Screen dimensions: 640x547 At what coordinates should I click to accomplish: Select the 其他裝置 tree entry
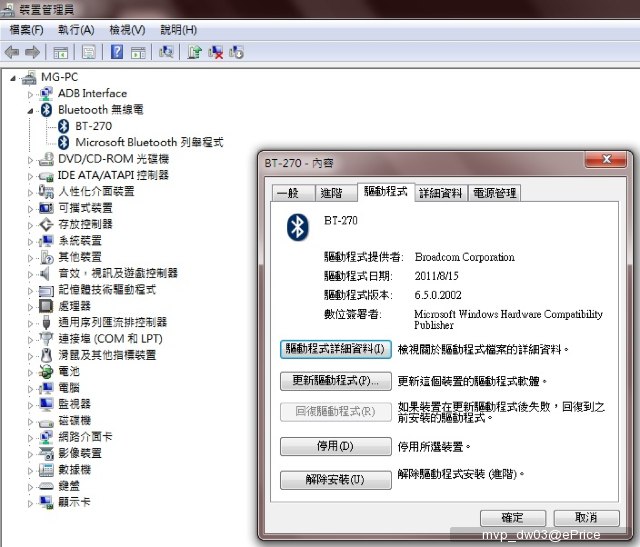[x=80, y=257]
